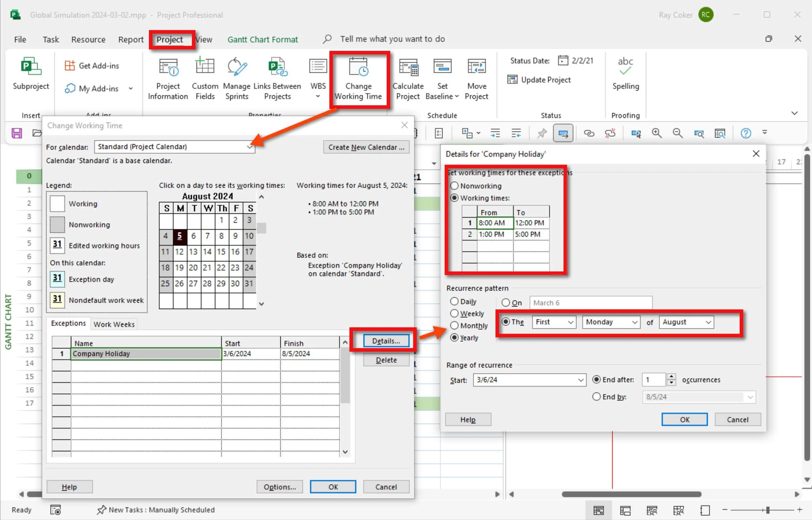812x520 pixels.
Task: Click Change Working Time in ribbon
Action: coord(358,79)
